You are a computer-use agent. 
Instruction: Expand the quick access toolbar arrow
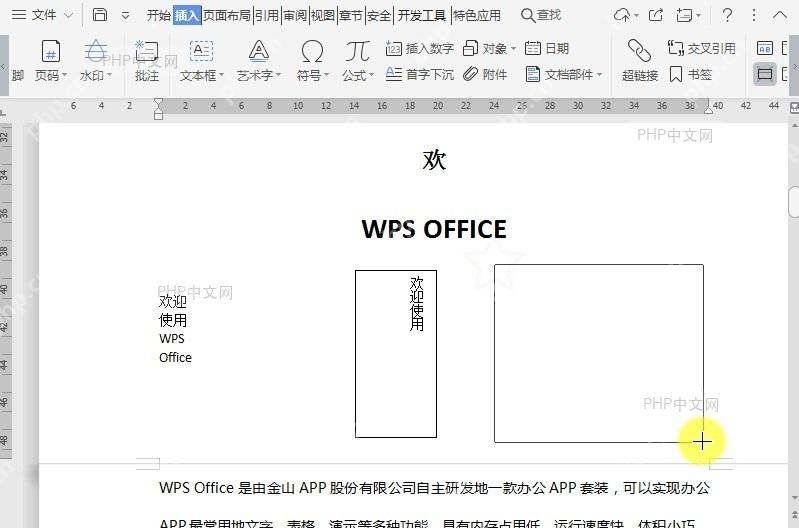pos(125,16)
